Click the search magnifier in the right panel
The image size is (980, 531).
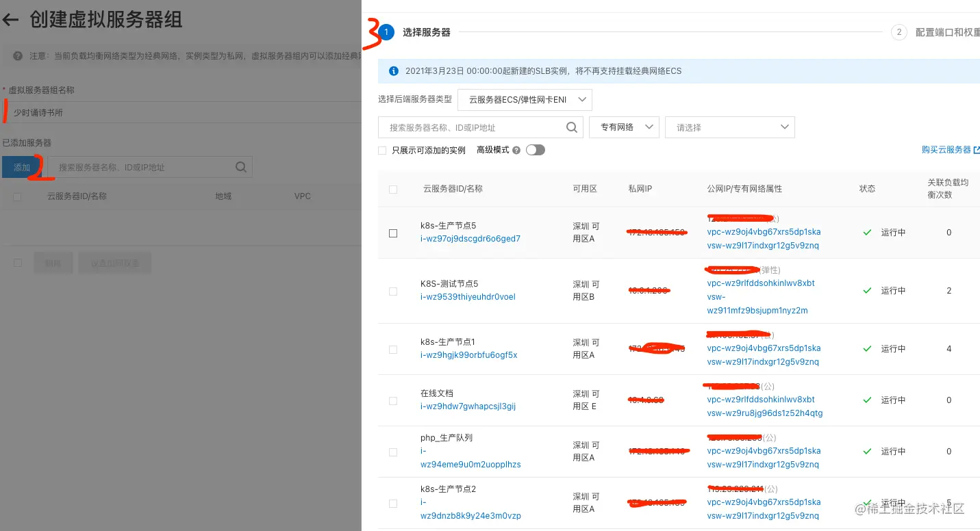point(572,127)
